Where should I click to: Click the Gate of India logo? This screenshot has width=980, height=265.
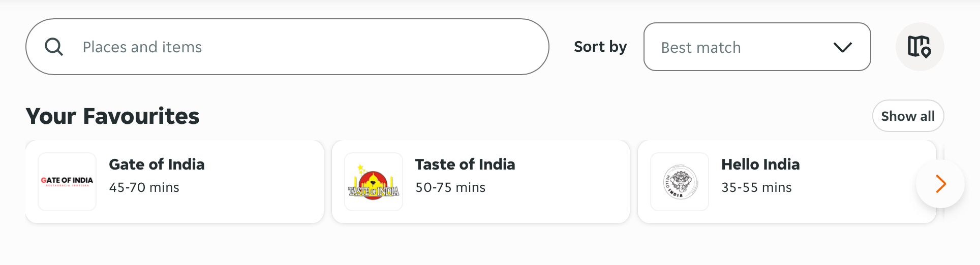pos(67,181)
